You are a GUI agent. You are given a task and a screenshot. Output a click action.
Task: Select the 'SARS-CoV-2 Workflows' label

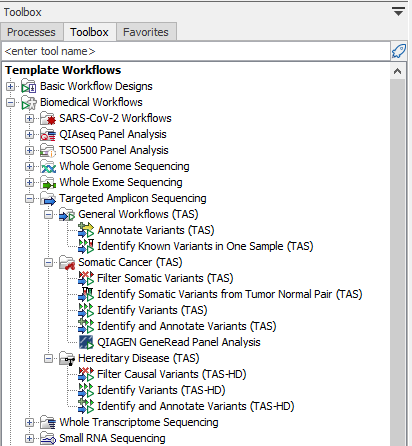[115, 118]
